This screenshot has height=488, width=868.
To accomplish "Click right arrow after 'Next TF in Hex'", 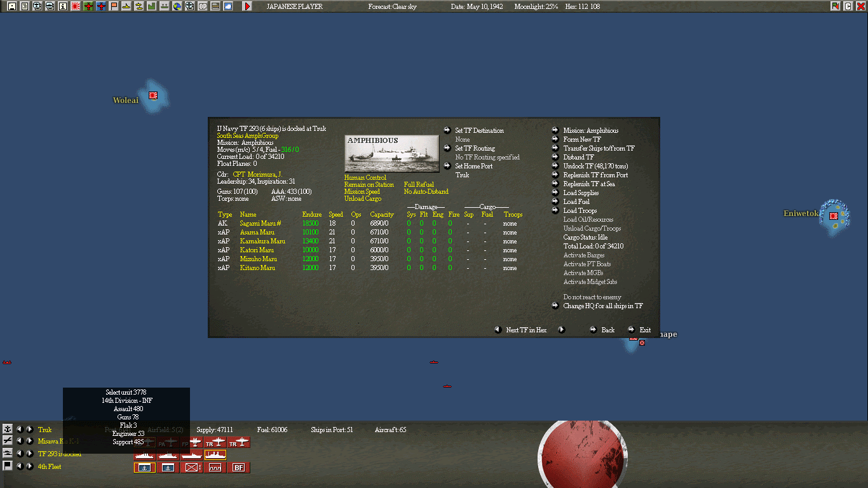I will click(x=561, y=330).
